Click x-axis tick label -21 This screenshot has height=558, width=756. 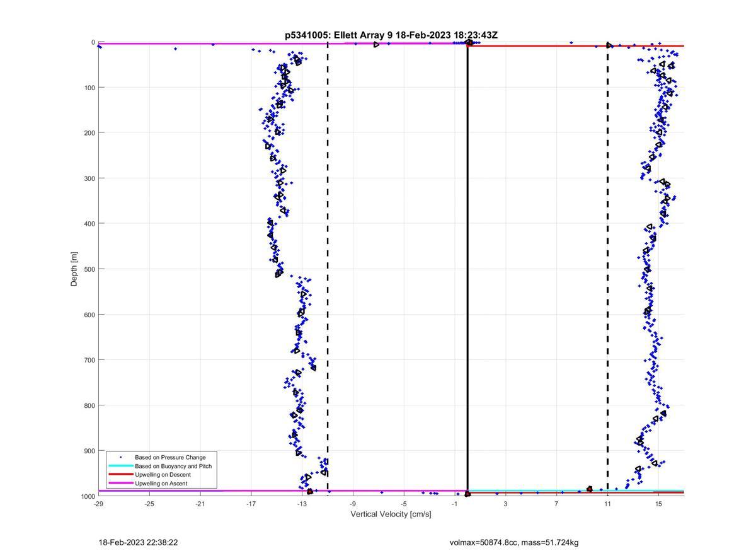click(200, 504)
